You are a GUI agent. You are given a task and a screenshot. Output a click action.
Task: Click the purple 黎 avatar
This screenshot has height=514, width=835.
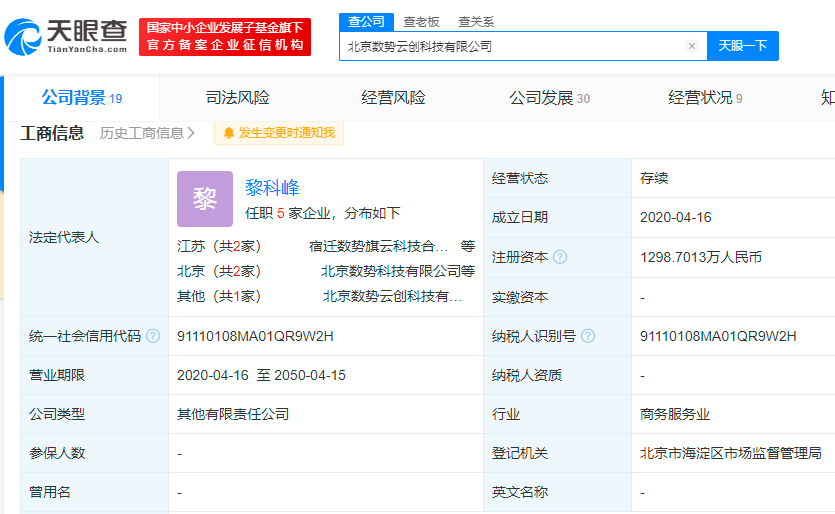[205, 199]
